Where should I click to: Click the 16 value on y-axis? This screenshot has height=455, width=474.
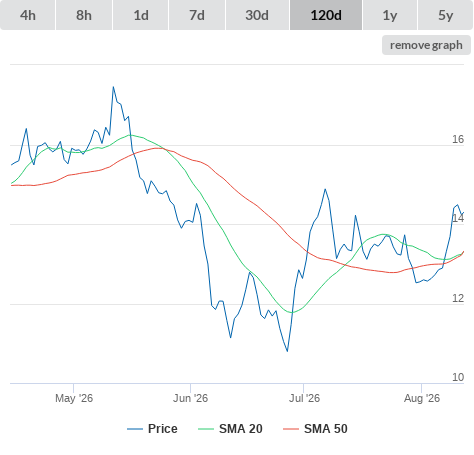(458, 139)
